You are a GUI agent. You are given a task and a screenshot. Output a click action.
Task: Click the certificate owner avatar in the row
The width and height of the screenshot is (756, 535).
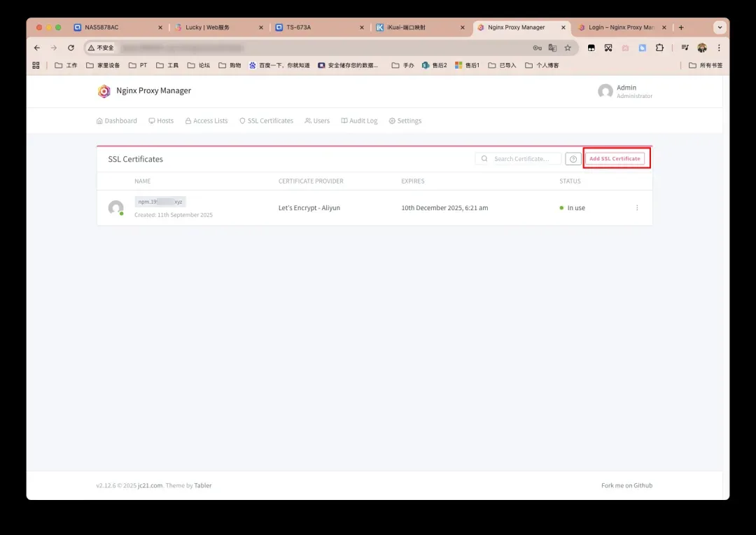pyautogui.click(x=115, y=208)
